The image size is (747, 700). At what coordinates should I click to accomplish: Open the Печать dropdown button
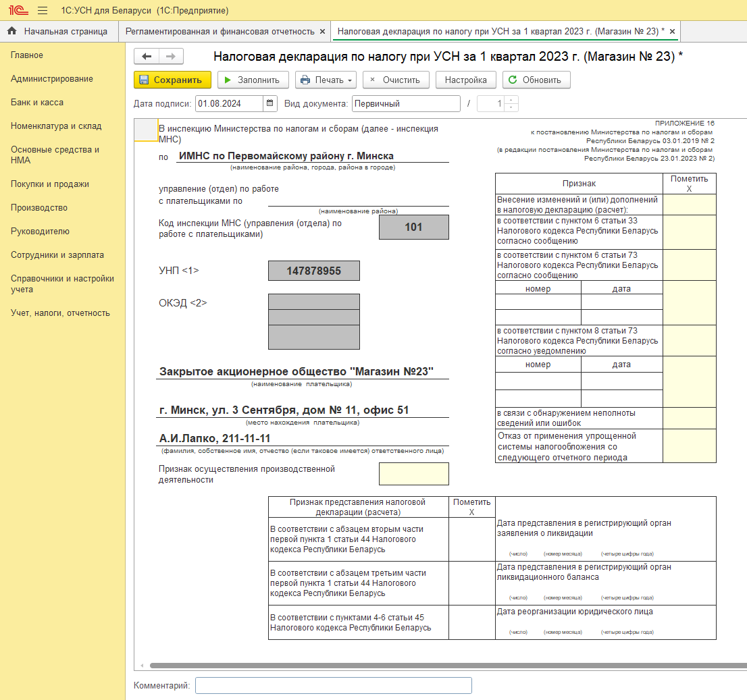click(x=327, y=80)
